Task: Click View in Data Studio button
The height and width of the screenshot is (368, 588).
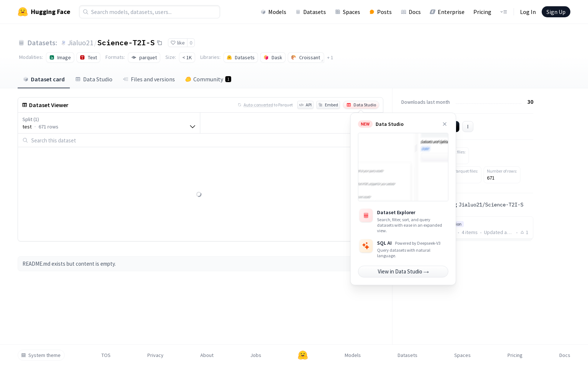Action: point(403,272)
